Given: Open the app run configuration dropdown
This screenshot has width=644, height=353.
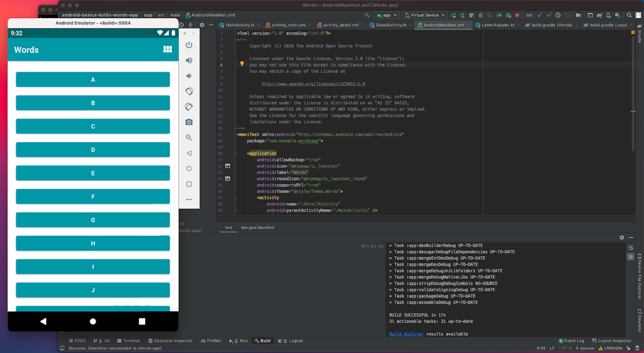Looking at the screenshot, I should point(387,15).
